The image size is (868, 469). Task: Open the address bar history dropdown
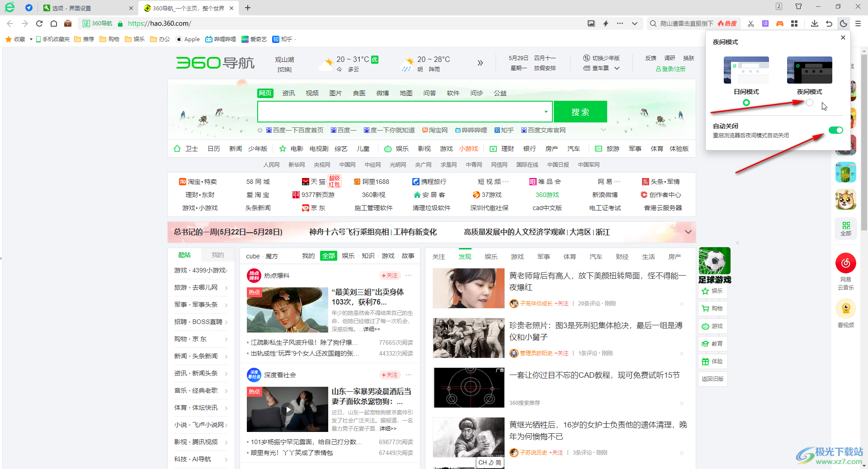coord(635,23)
